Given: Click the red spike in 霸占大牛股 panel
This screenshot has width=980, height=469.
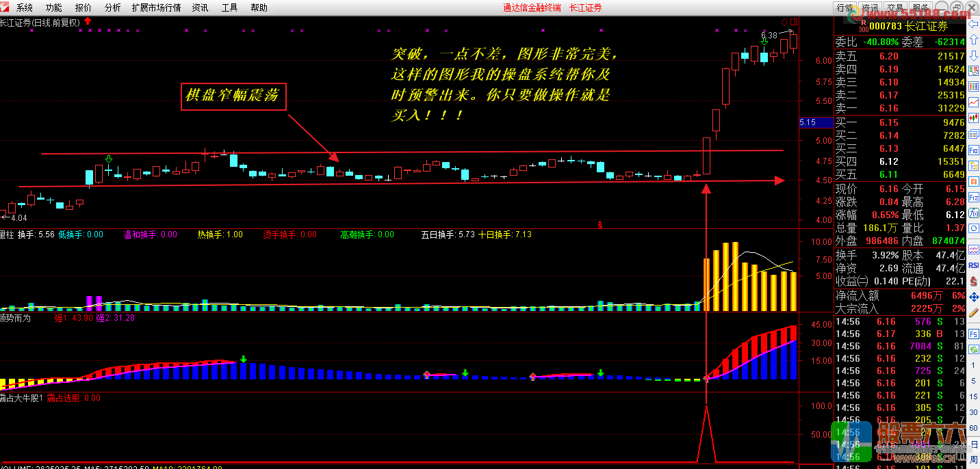Looking at the screenshot, I should click(707, 433).
